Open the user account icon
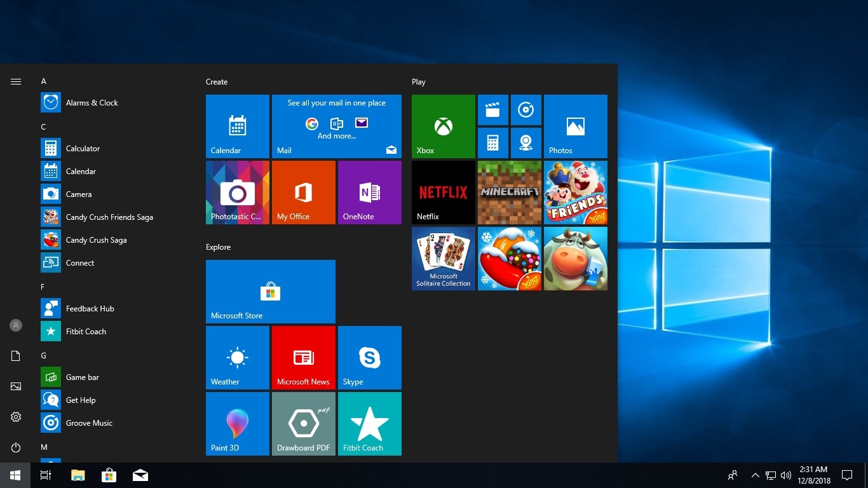868x488 pixels. pos(16,325)
